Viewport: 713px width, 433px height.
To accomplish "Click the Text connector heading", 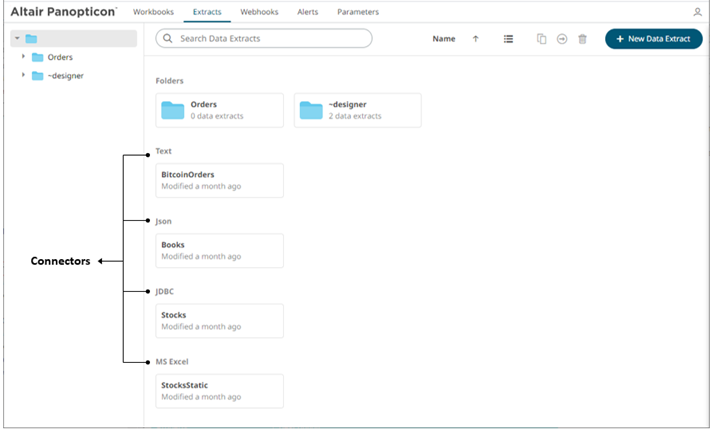I will tap(164, 151).
